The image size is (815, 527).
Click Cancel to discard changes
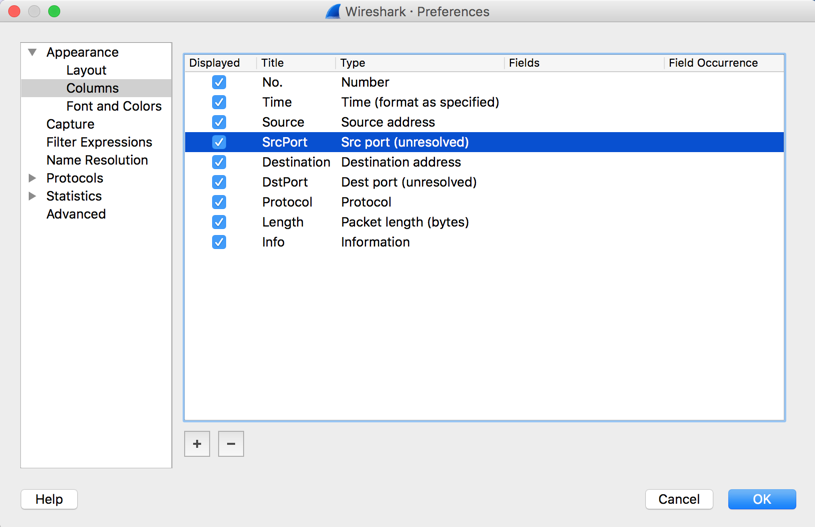click(x=679, y=499)
